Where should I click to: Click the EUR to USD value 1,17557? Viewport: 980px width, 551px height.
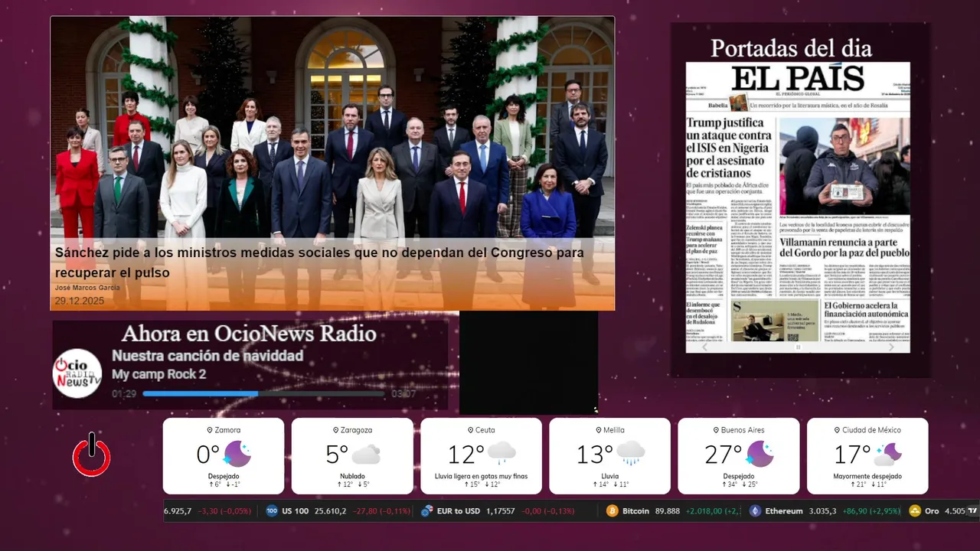pos(501,511)
